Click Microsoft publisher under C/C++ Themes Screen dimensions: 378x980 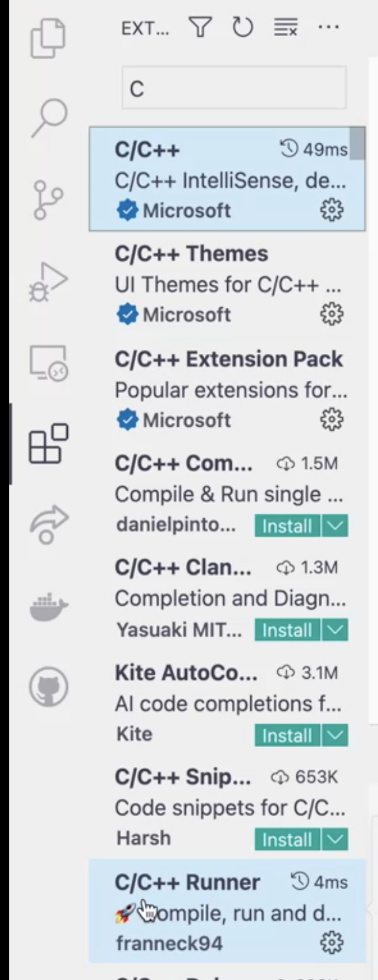click(x=186, y=315)
